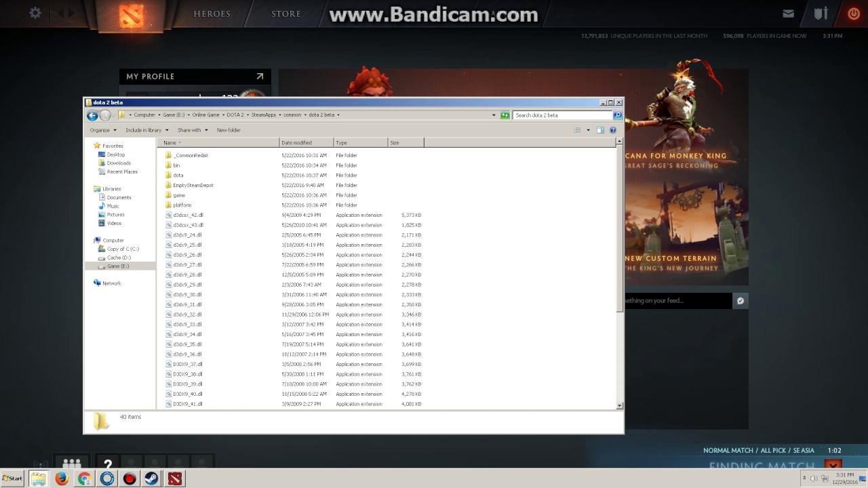Click volume icon in system tray
The image size is (868, 488).
(x=813, y=479)
